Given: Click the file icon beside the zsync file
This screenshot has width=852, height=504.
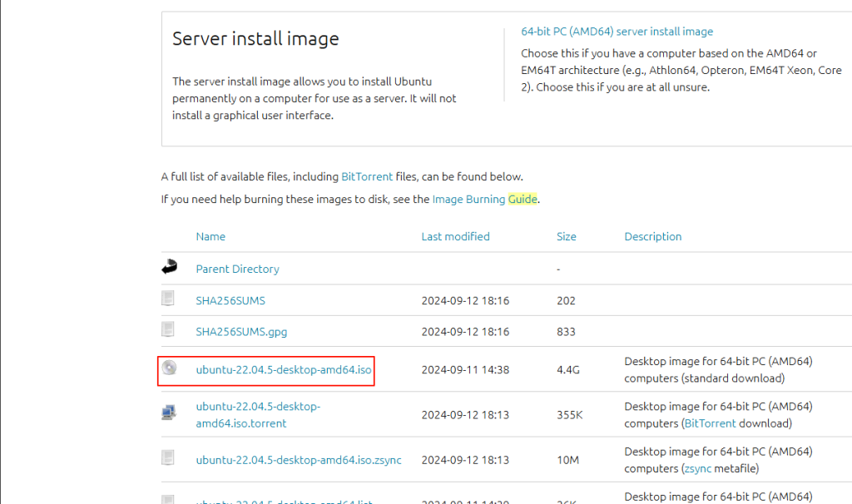Looking at the screenshot, I should click(x=169, y=458).
